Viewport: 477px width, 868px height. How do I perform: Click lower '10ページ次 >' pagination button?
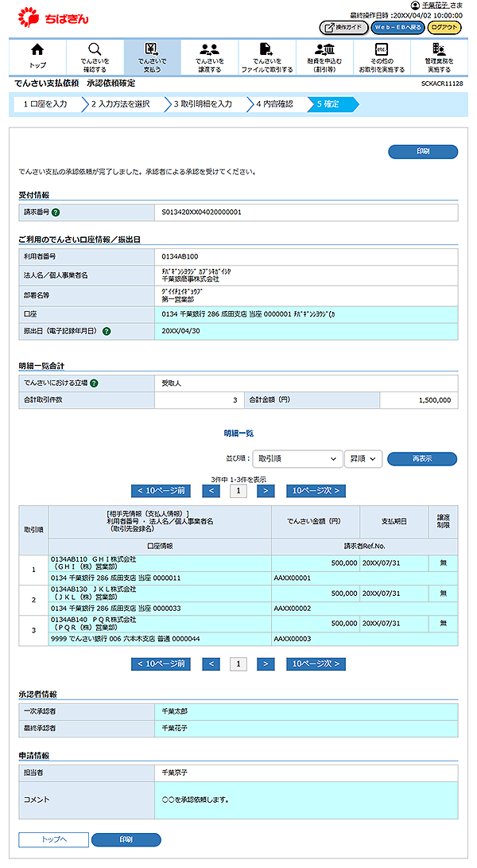(x=316, y=664)
